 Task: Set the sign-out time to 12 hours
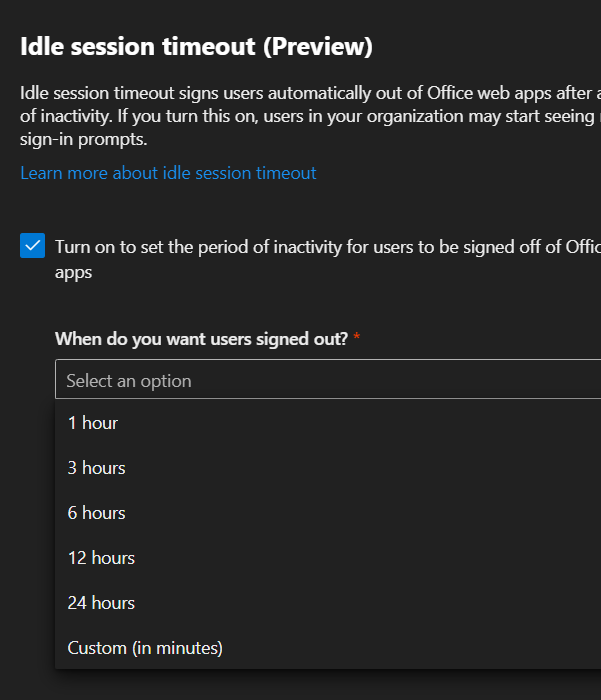101,558
